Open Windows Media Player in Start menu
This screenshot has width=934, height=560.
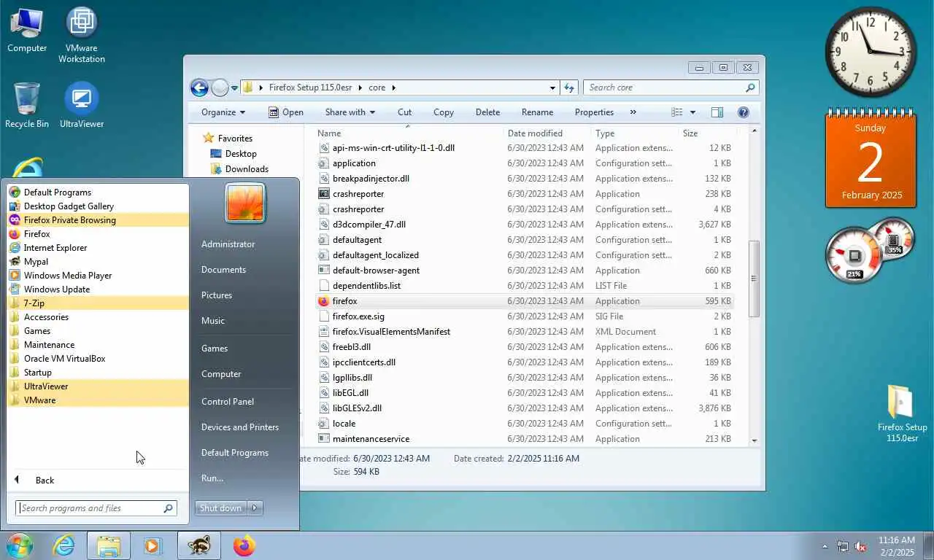tap(98, 276)
